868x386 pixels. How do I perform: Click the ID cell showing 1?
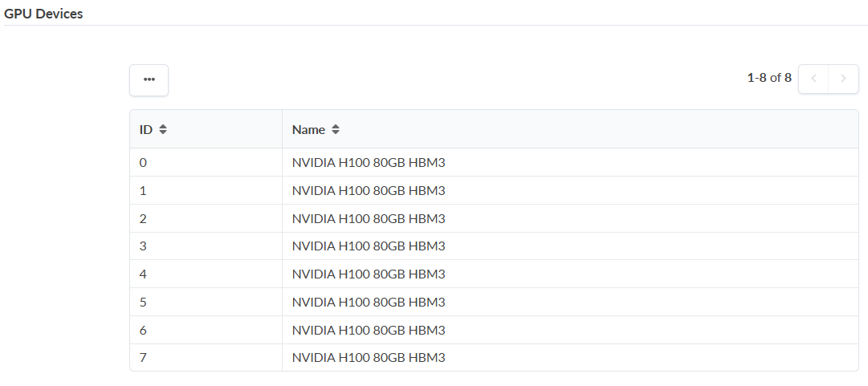coord(144,191)
